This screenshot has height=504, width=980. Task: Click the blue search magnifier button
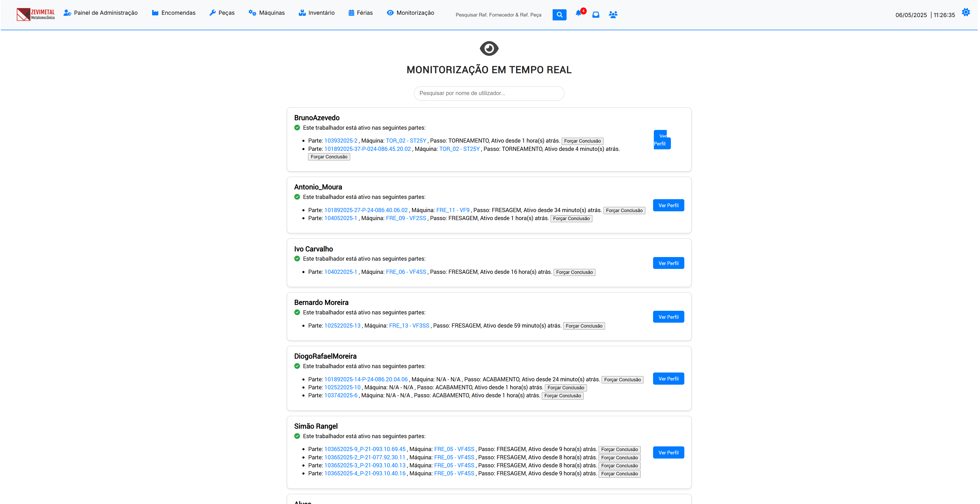(x=559, y=15)
